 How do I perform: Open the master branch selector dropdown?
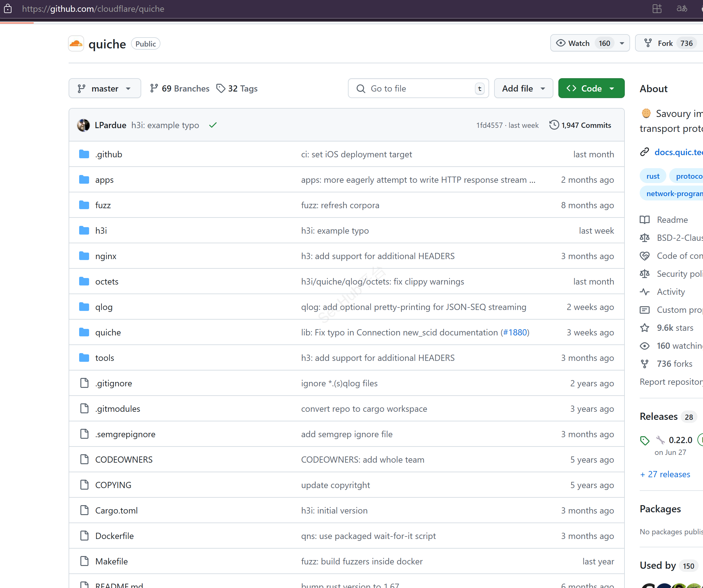[105, 88]
